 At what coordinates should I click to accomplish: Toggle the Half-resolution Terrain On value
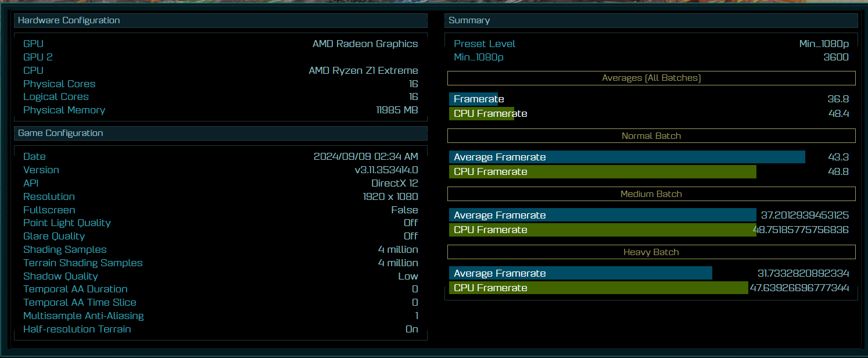coord(411,330)
